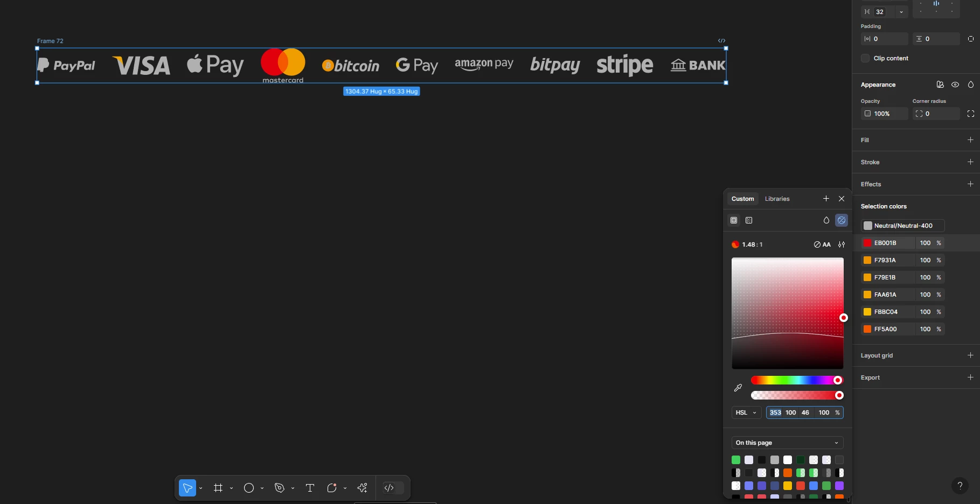Viewport: 980px width, 504px height.
Task: Switch to solid fill type icon
Action: pyautogui.click(x=734, y=220)
